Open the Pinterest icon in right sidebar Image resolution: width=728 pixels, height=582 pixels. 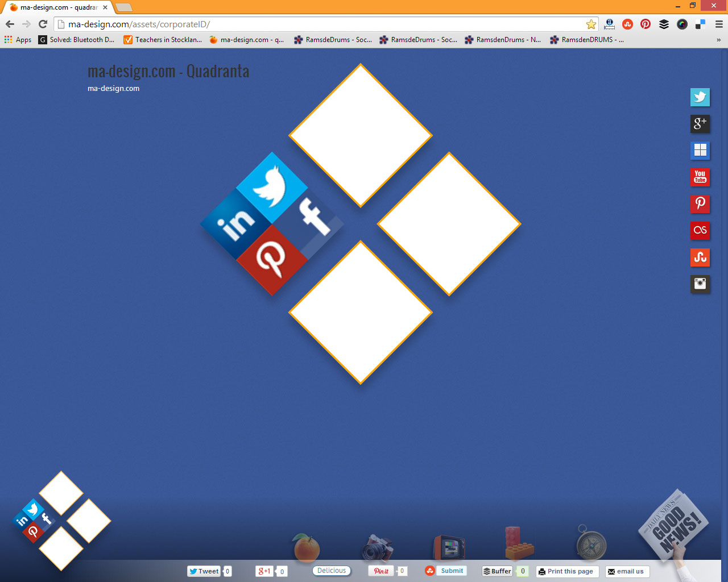pos(700,203)
